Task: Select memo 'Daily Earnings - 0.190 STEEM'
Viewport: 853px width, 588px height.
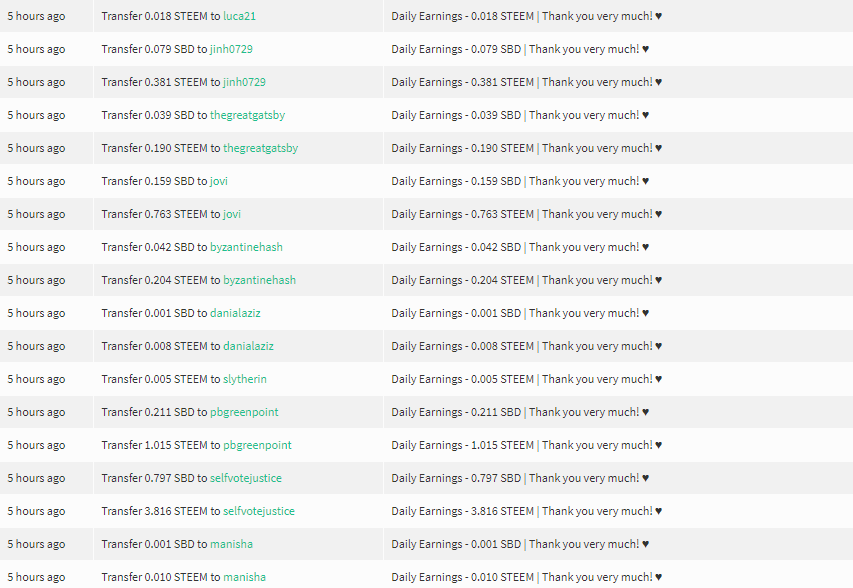Action: (x=462, y=148)
